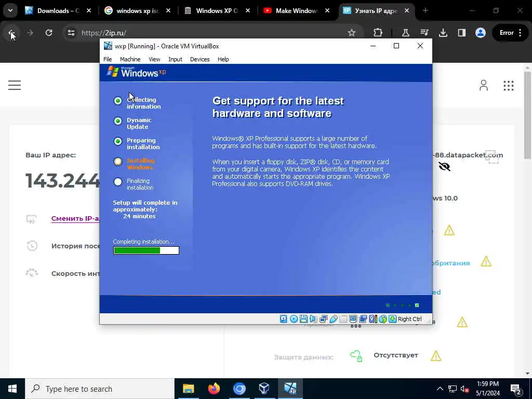532x399 pixels.
Task: Open the File menu in VirtualBox
Action: (x=108, y=59)
